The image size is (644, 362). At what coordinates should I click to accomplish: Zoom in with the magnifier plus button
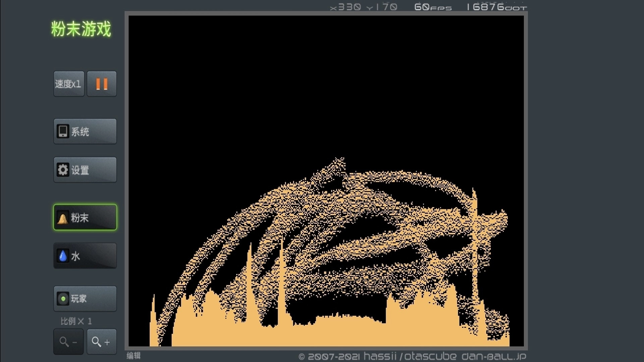click(102, 342)
